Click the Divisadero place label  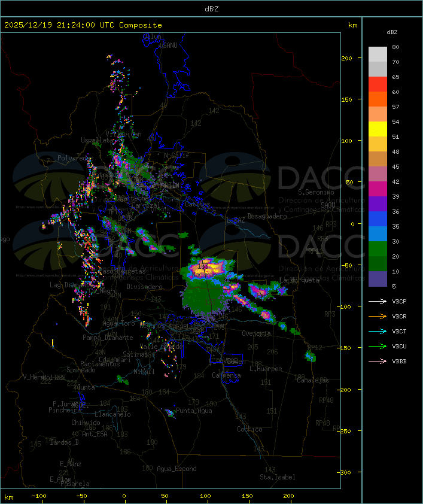pyautogui.click(x=144, y=286)
